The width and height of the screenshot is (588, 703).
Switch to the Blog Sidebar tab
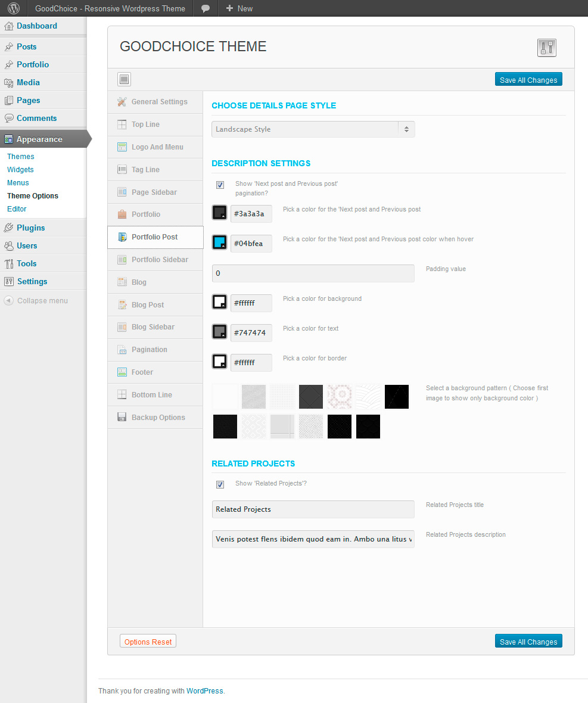coord(155,327)
